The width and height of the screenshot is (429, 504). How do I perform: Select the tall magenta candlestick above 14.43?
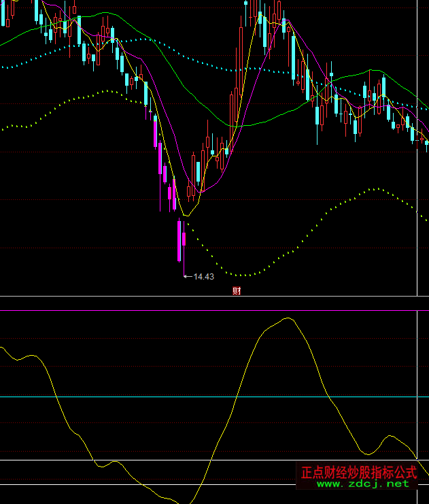point(179,241)
